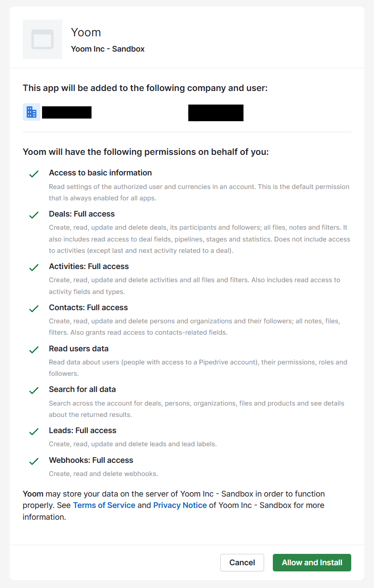Click checkmark next to Search for all data
The image size is (374, 588).
pos(34,391)
